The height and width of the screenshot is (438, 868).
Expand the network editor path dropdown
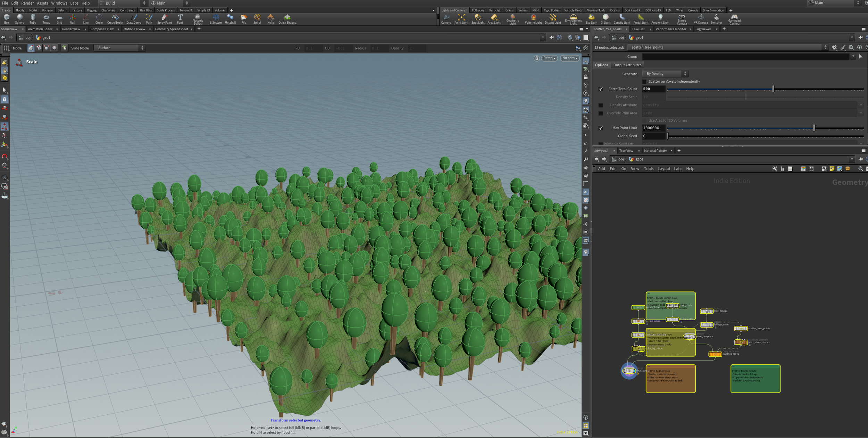click(852, 159)
